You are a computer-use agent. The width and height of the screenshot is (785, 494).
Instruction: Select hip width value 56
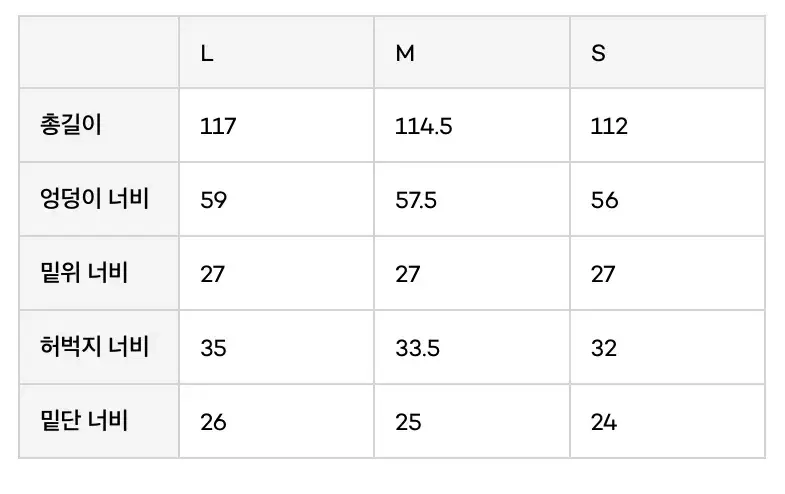pos(604,200)
